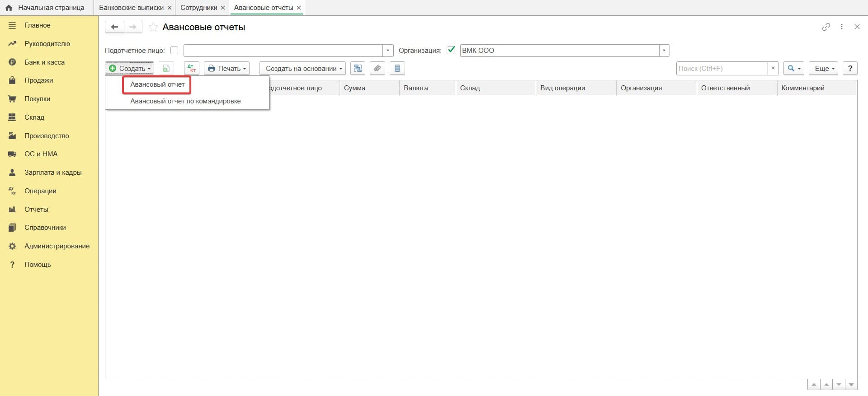Sort by the Склад column header
Screen dimensions: 868x396
point(496,88)
